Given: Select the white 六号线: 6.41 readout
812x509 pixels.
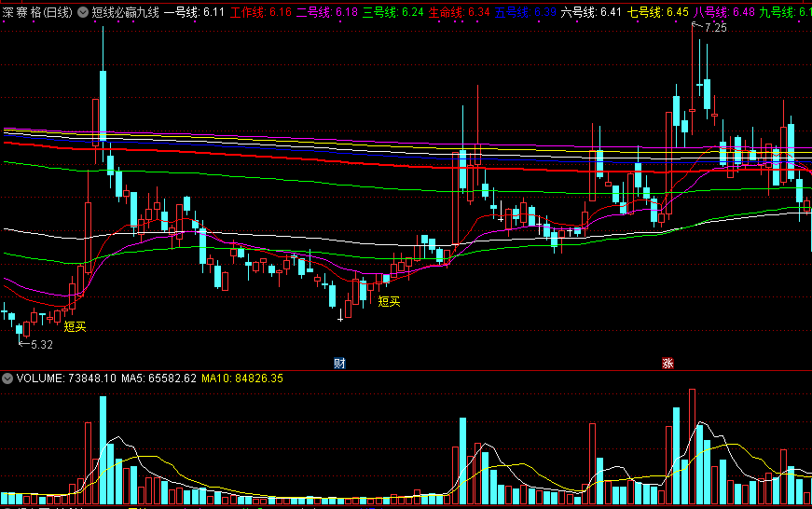Looking at the screenshot, I should (591, 12).
